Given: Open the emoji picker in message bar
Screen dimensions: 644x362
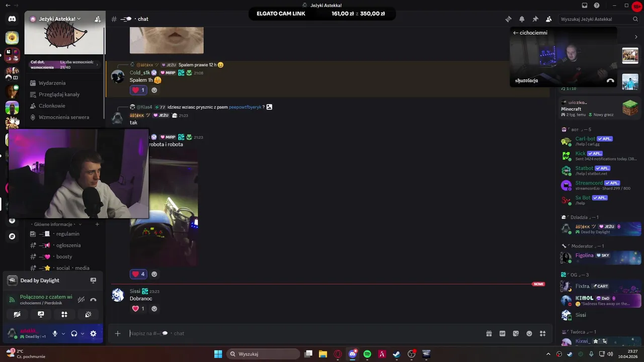Looking at the screenshot, I should tap(529, 333).
